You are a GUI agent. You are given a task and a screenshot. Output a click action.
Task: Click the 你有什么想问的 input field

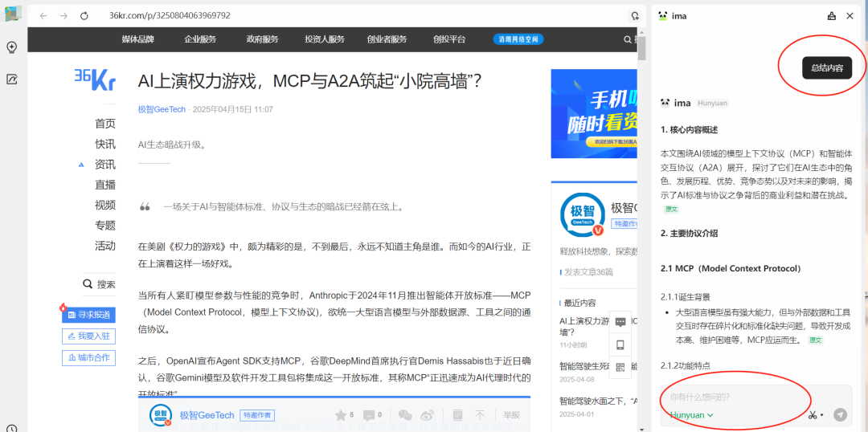[x=756, y=397]
